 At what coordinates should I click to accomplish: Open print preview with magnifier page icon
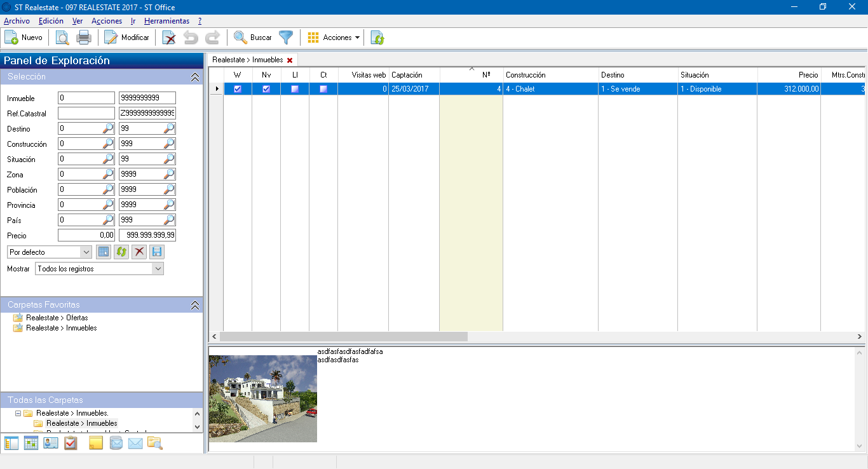pyautogui.click(x=62, y=37)
